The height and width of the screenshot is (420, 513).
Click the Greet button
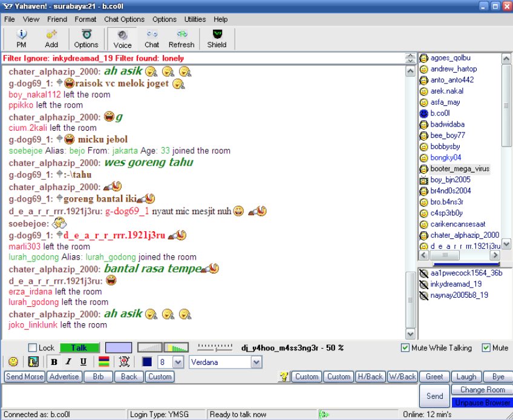(x=434, y=376)
